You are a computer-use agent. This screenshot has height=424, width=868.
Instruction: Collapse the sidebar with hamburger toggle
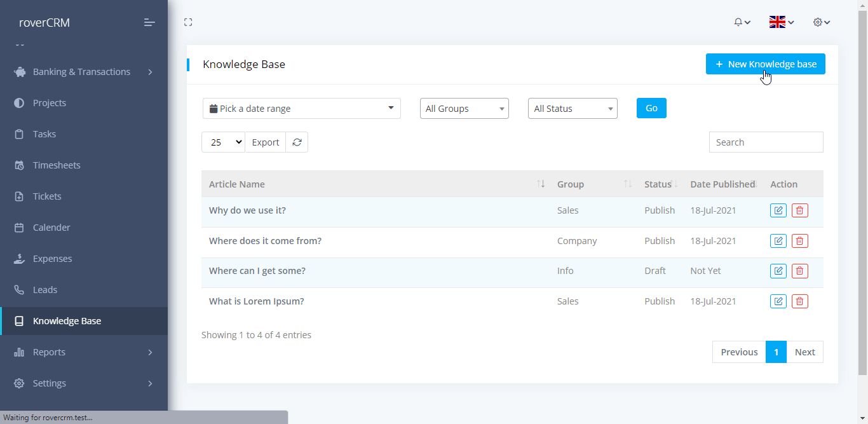pos(149,23)
